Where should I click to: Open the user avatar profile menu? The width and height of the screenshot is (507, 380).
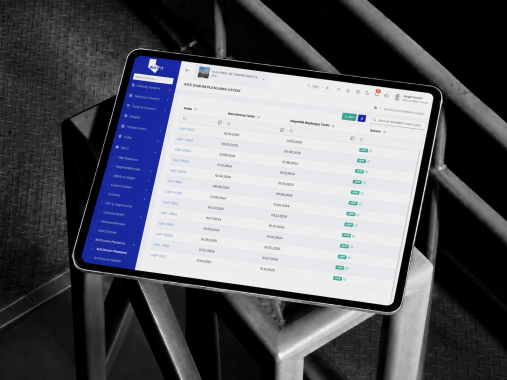(x=397, y=97)
